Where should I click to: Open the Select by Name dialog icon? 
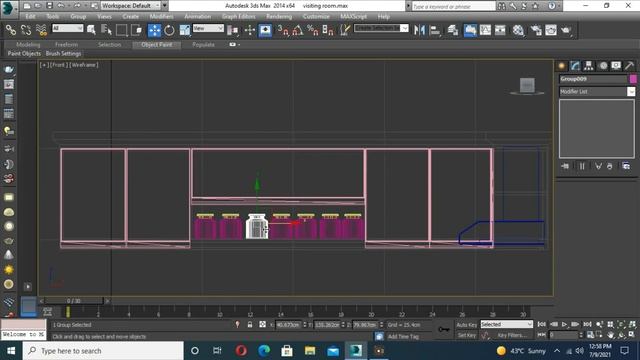(x=106, y=30)
